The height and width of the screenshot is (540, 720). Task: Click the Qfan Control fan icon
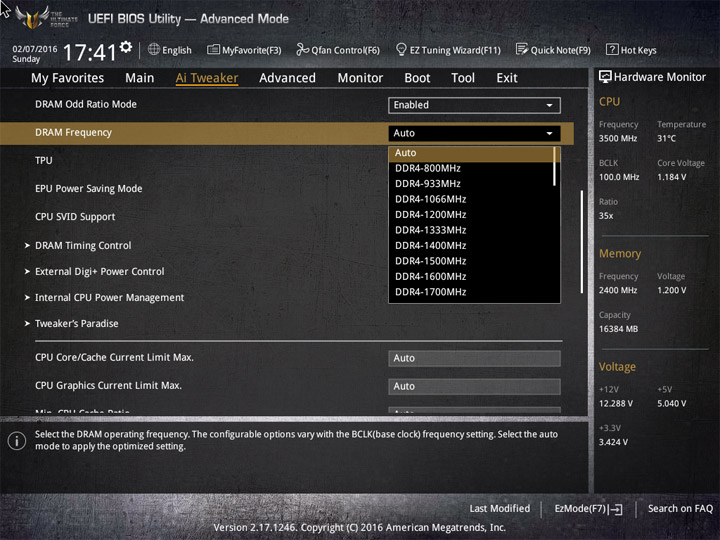pyautogui.click(x=303, y=49)
